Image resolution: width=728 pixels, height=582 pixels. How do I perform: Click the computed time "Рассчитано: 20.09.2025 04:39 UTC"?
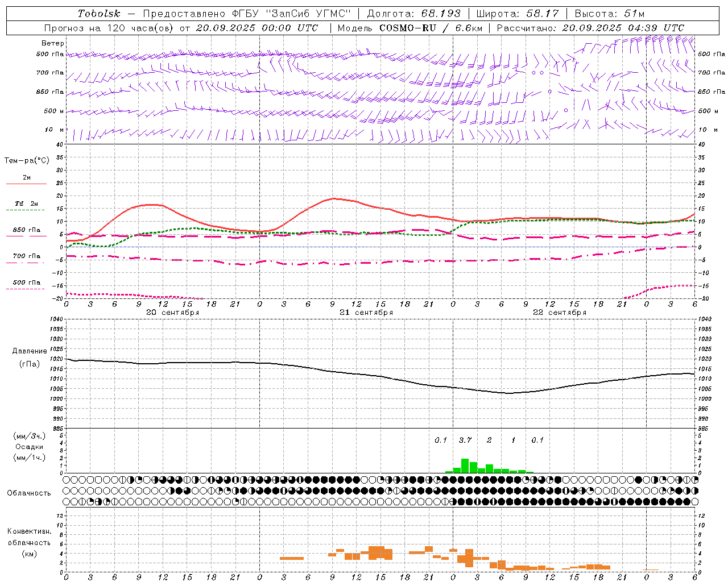coord(590,28)
